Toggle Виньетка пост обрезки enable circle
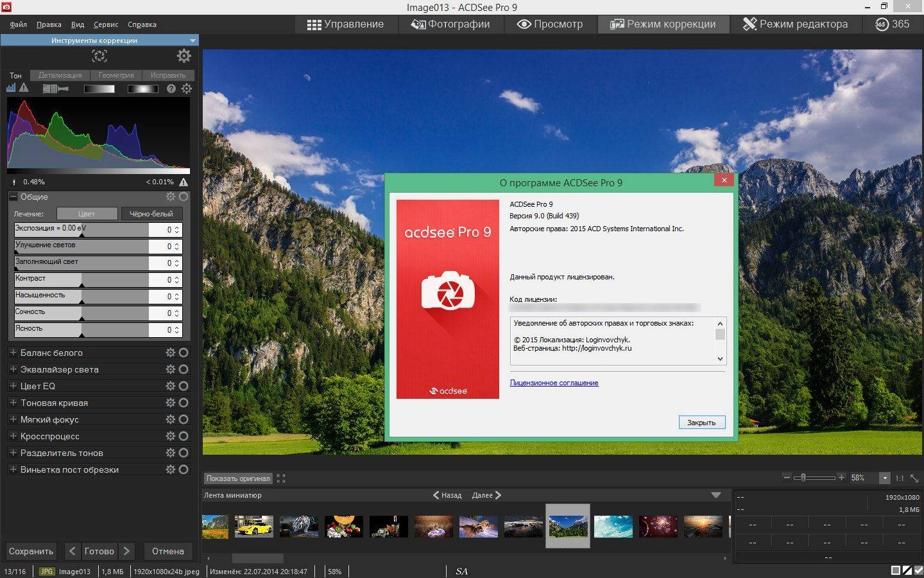 184,469
